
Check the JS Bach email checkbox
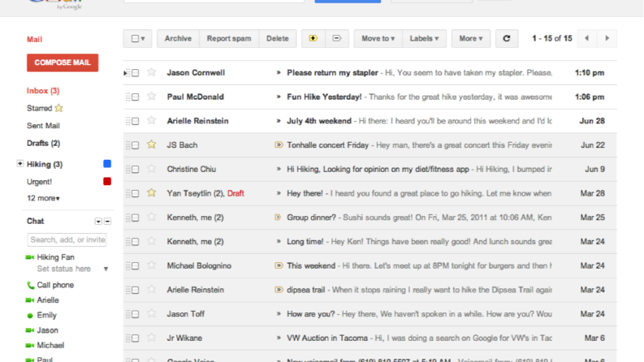(x=135, y=145)
